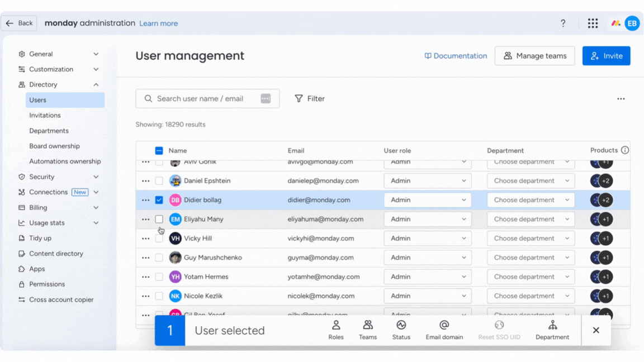
Task: Open the apps grid switcher icon
Action: pyautogui.click(x=593, y=23)
